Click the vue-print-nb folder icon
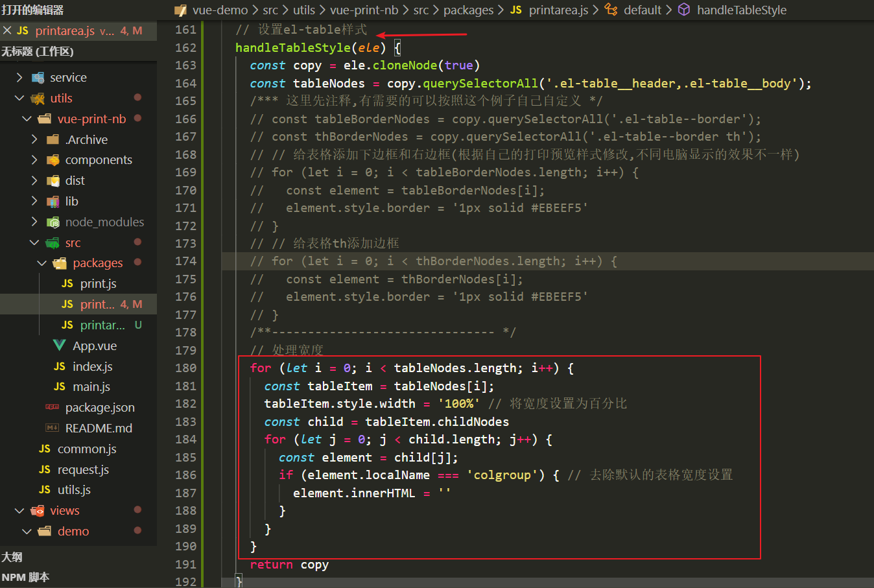874x588 pixels. [x=45, y=119]
